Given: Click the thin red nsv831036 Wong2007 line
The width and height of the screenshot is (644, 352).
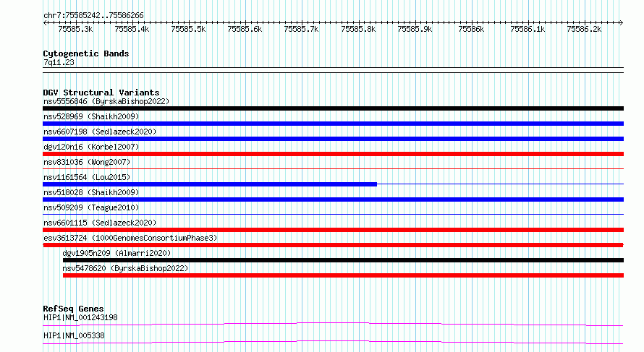Looking at the screenshot, I should (x=333, y=168).
